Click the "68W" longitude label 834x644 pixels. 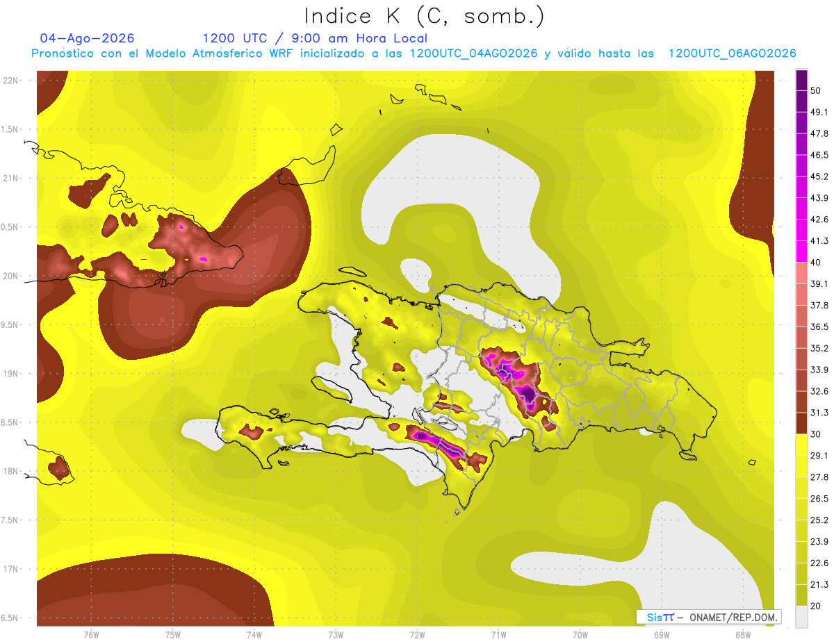tap(743, 635)
